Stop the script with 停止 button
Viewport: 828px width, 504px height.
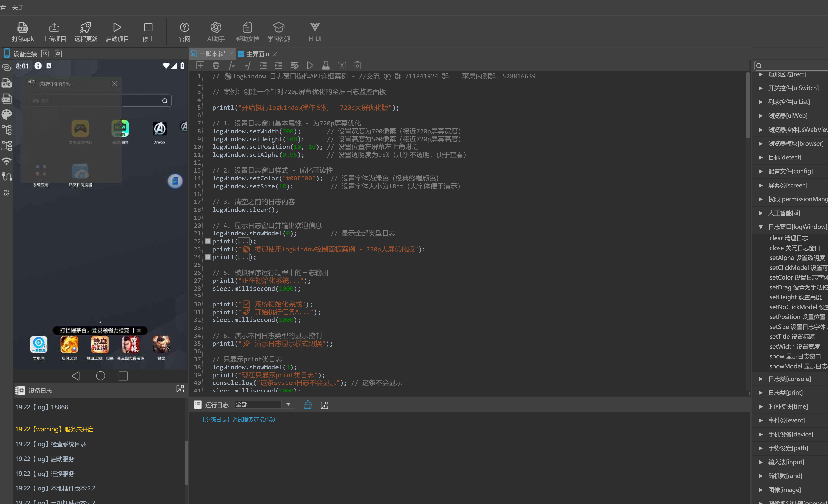click(148, 32)
